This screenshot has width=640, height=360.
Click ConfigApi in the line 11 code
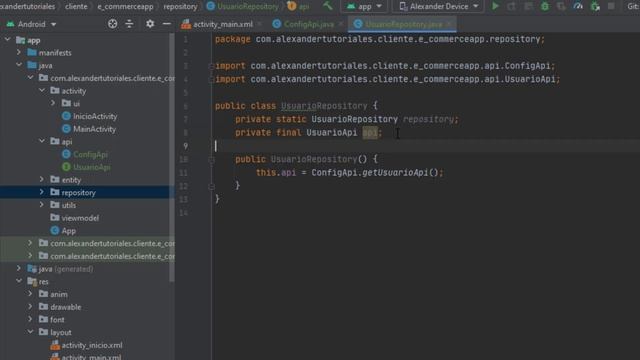(x=335, y=173)
